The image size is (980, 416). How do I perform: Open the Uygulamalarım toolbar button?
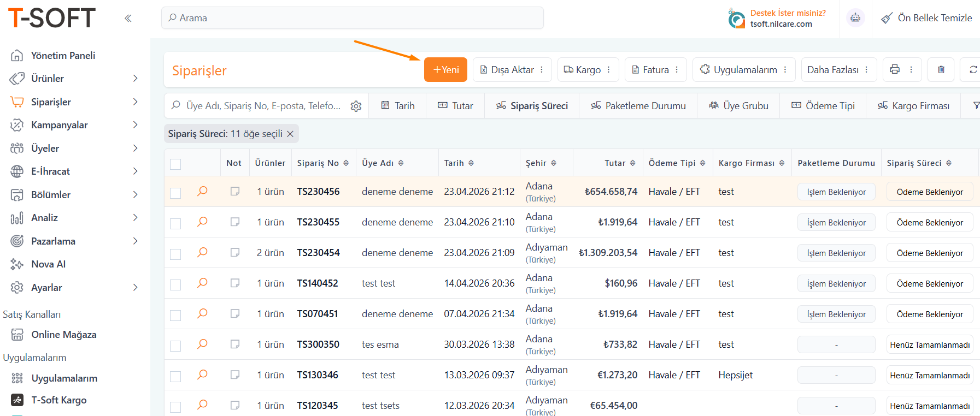click(x=744, y=69)
